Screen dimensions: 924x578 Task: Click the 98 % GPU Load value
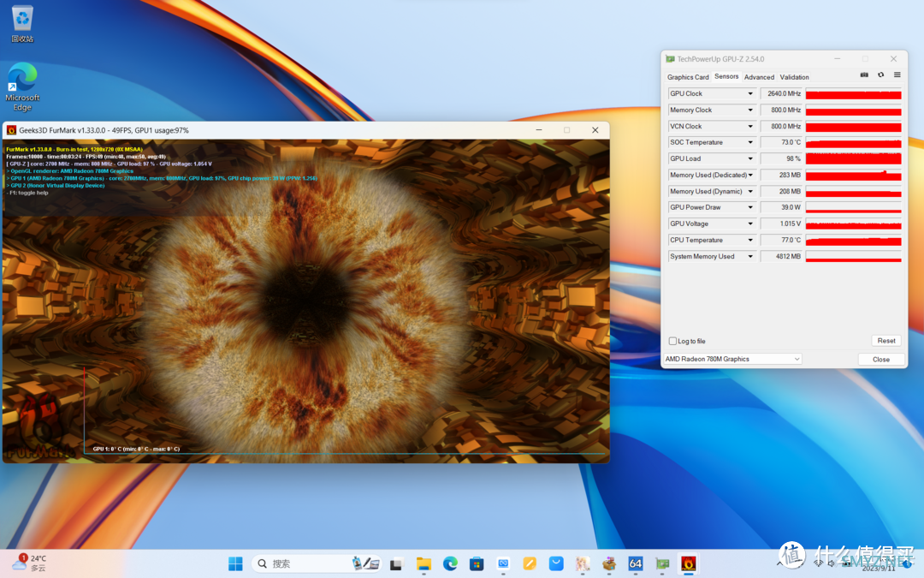point(781,158)
